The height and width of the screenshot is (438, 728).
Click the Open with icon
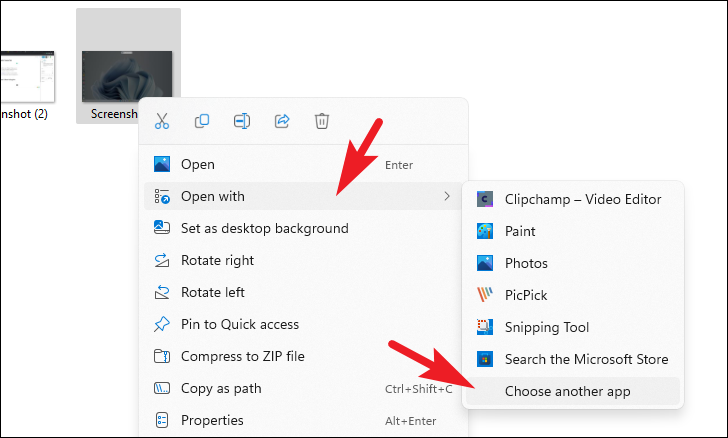(x=162, y=196)
